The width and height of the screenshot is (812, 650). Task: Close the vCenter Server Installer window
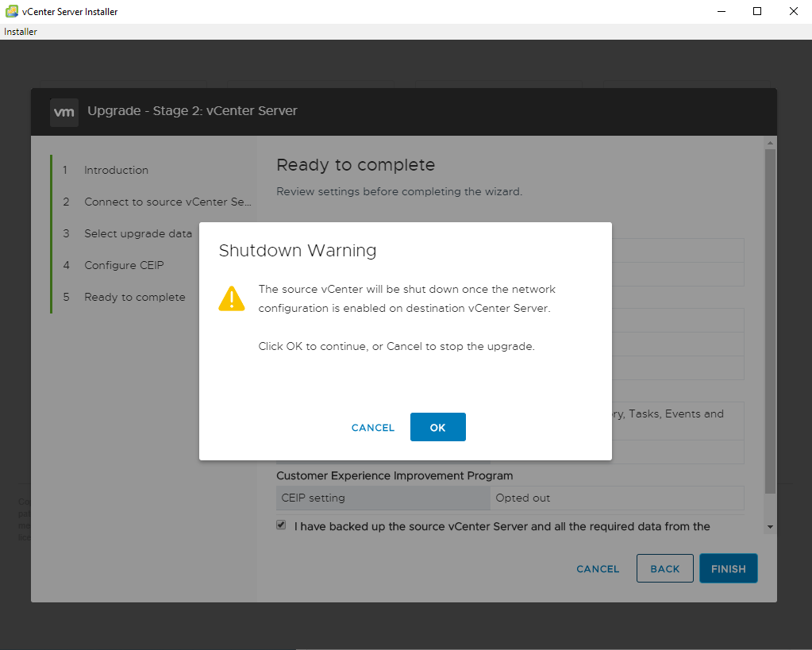794,11
